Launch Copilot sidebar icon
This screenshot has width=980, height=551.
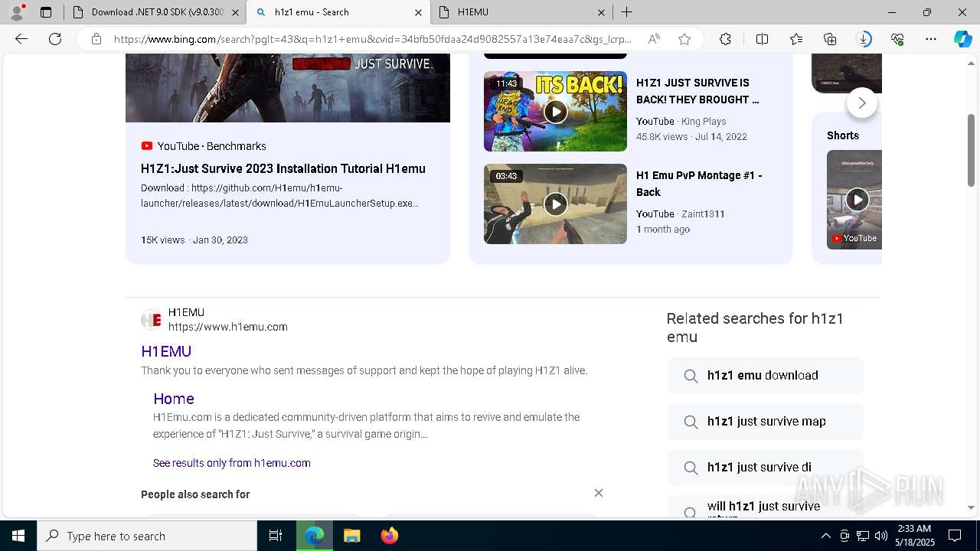tap(962, 39)
